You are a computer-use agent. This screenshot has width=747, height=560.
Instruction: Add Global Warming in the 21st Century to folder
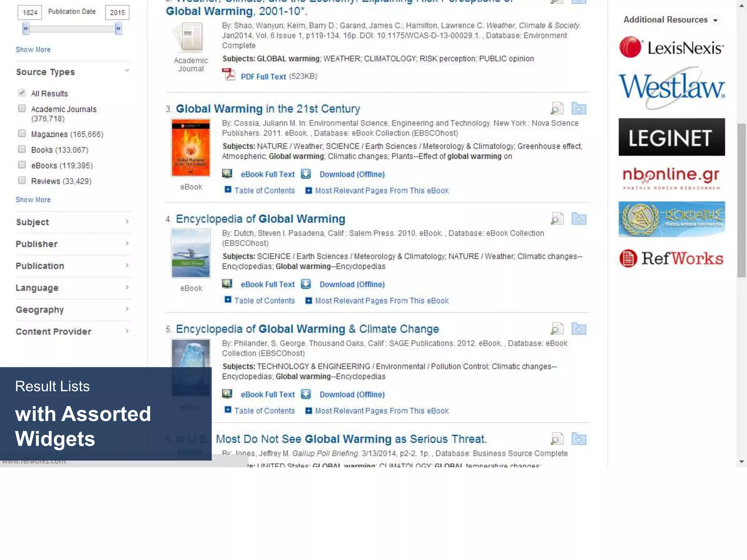[x=578, y=109]
